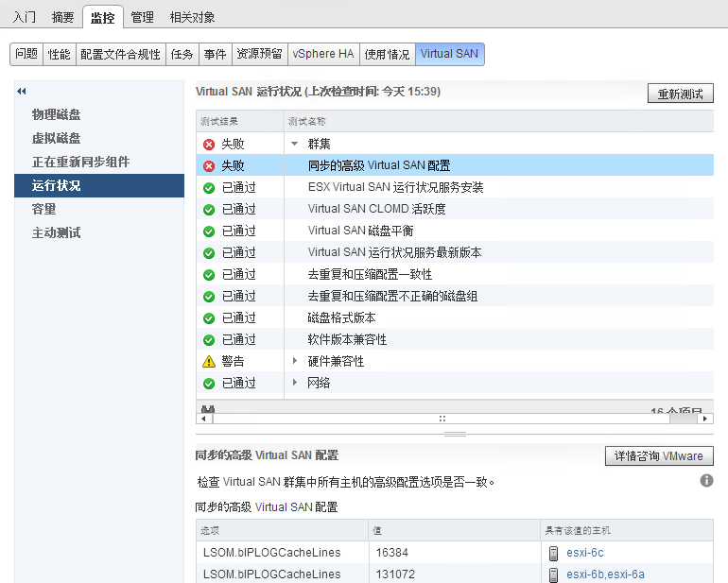Image resolution: width=728 pixels, height=583 pixels.
Task: Expand the 网络 test group
Action: click(294, 383)
